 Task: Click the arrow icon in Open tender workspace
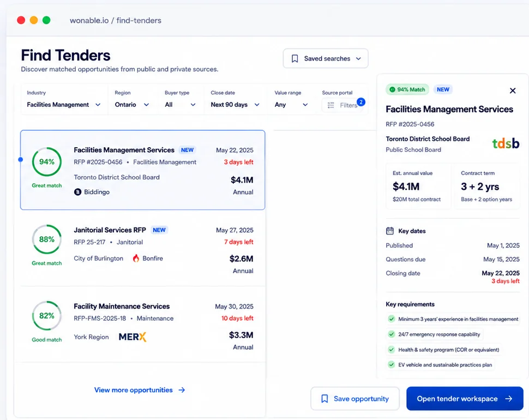click(508, 399)
